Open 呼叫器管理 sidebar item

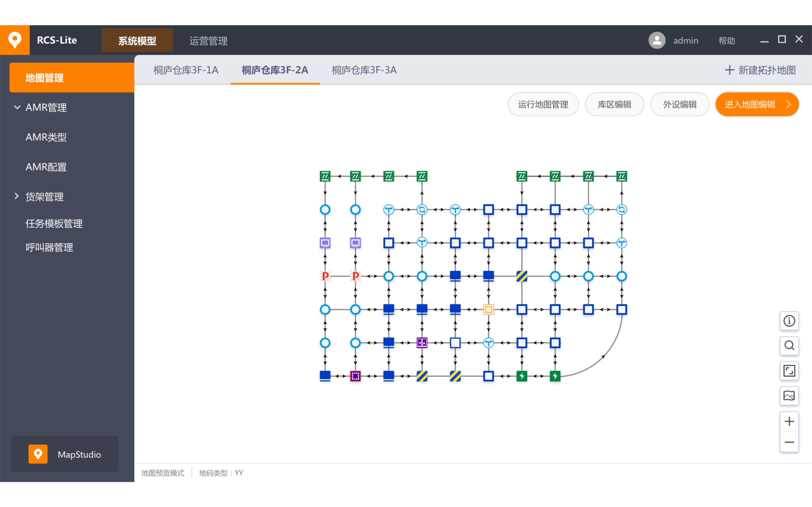pos(49,247)
